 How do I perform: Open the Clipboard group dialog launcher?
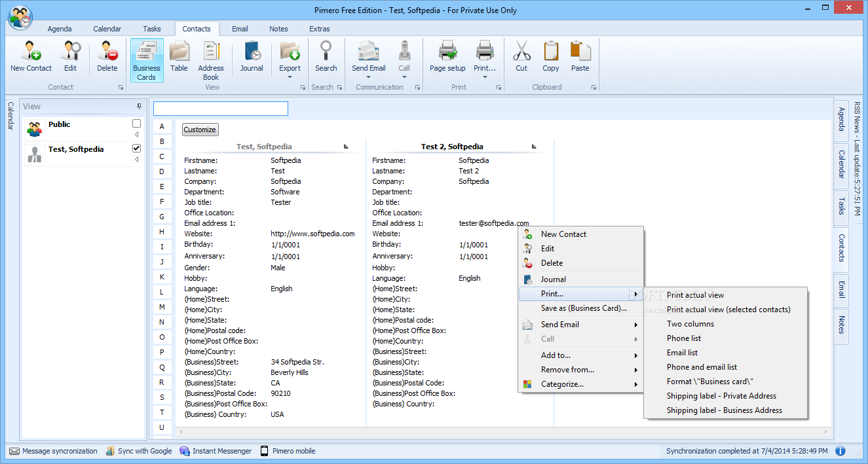pyautogui.click(x=594, y=87)
